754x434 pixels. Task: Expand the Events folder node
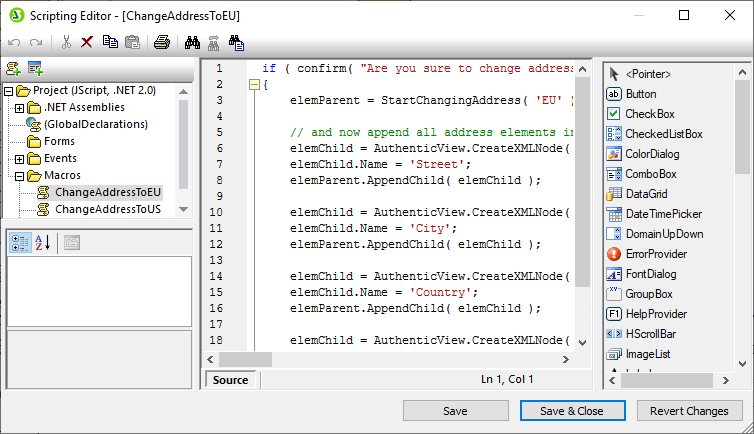[x=21, y=158]
